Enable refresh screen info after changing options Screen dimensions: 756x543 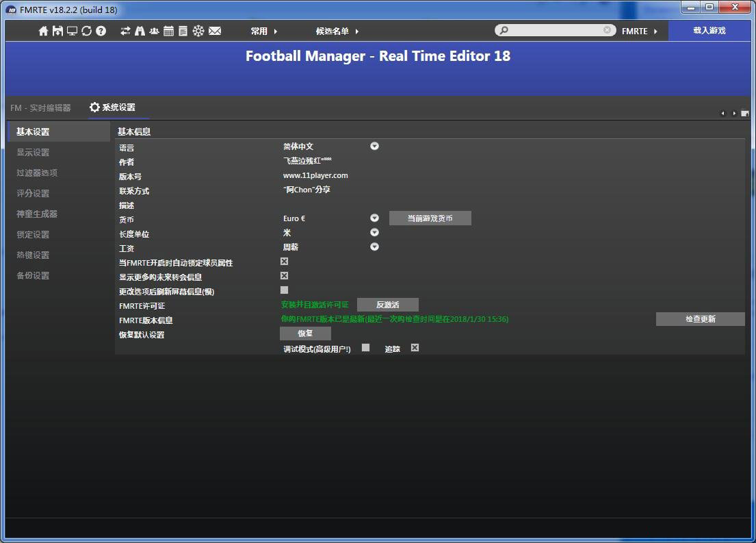[285, 290]
